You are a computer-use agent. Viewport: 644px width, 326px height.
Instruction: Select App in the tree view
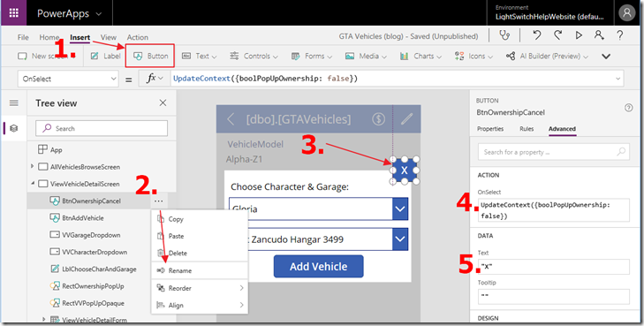tap(56, 150)
